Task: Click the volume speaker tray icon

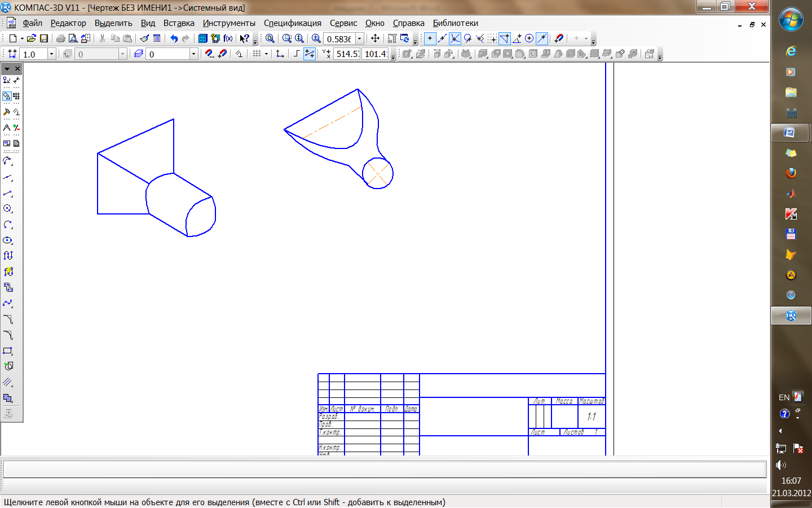Action: coord(781,465)
